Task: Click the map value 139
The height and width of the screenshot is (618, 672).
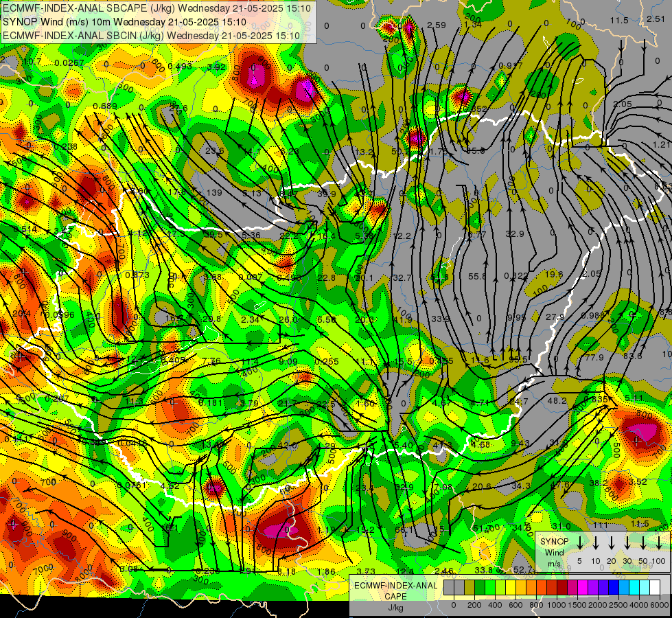Action: 214,192
